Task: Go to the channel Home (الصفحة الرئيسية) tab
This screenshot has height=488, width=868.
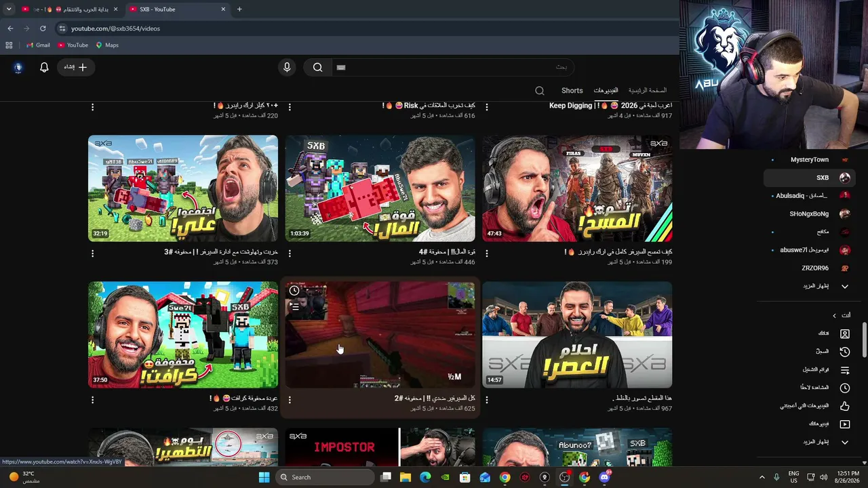Action: point(647,91)
